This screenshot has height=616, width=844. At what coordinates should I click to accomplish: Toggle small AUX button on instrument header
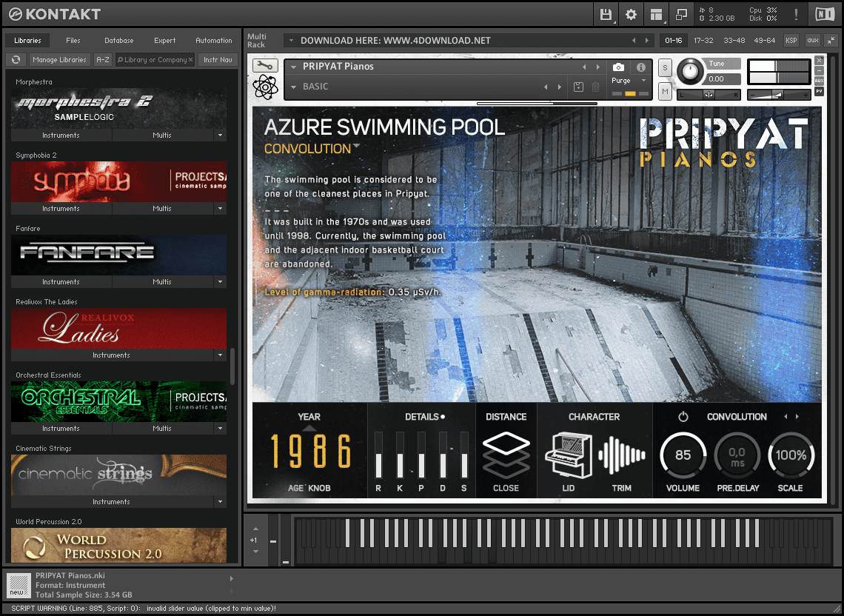coord(820,81)
